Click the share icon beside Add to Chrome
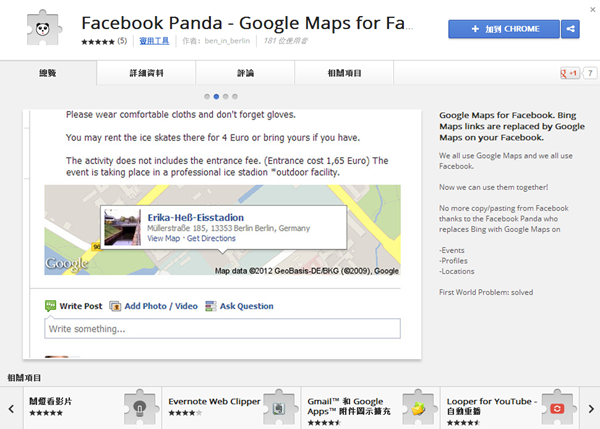This screenshot has width=600, height=429. pos(571,29)
